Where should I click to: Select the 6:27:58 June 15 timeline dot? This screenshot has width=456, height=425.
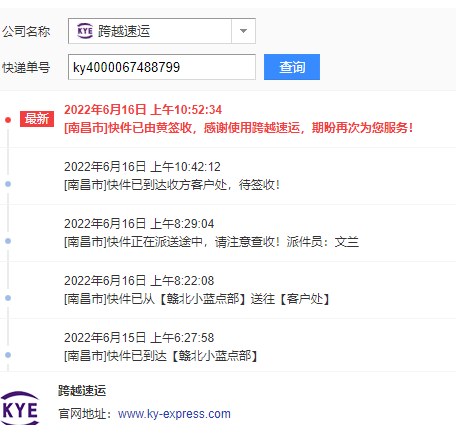[8, 355]
